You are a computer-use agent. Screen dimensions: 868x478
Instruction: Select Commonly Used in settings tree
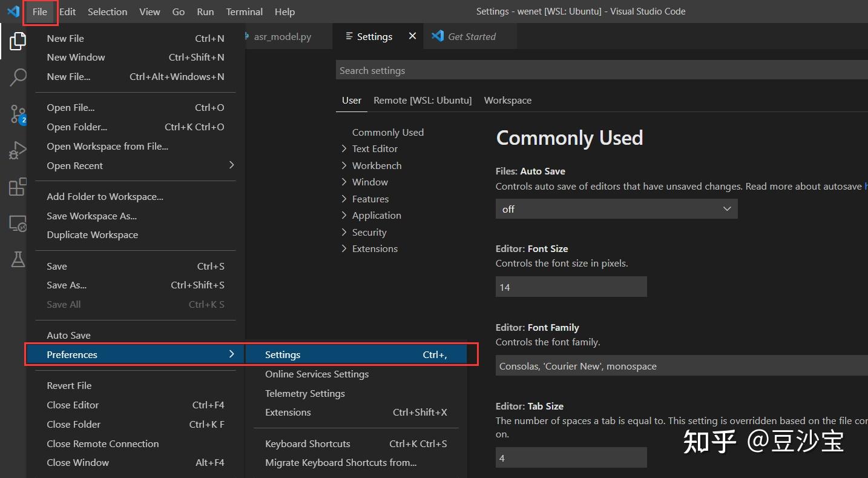[388, 132]
